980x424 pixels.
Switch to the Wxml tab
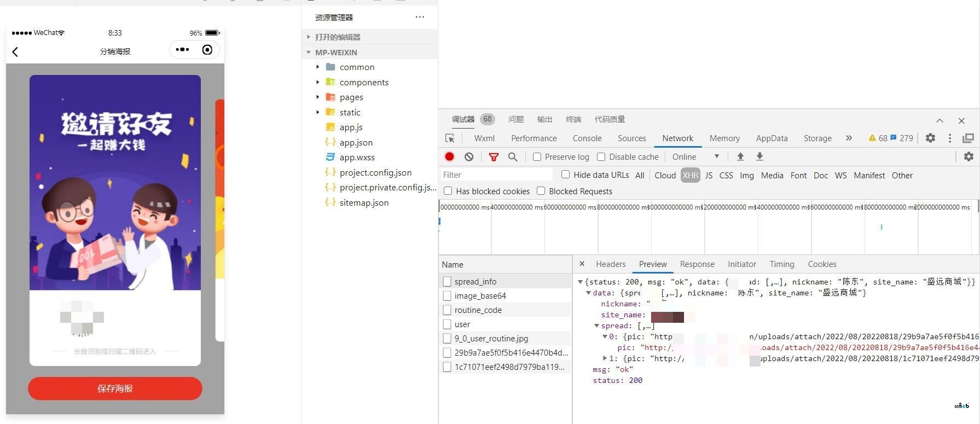tap(484, 138)
